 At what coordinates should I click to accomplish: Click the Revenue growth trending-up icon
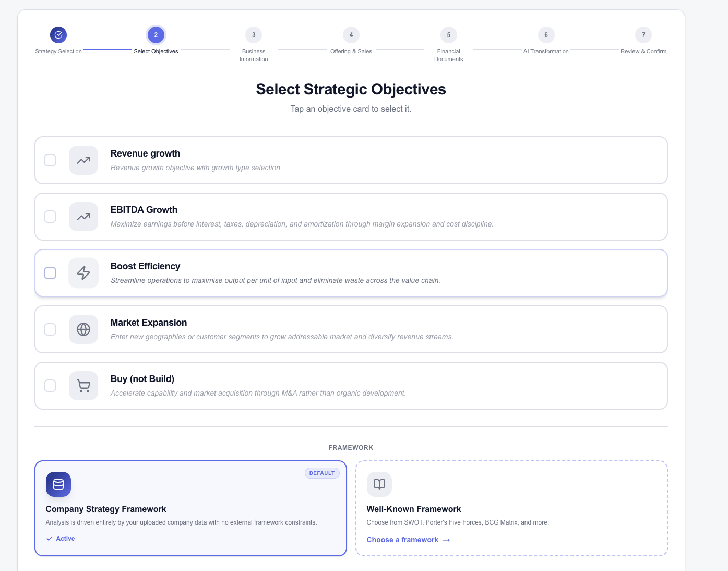click(83, 160)
